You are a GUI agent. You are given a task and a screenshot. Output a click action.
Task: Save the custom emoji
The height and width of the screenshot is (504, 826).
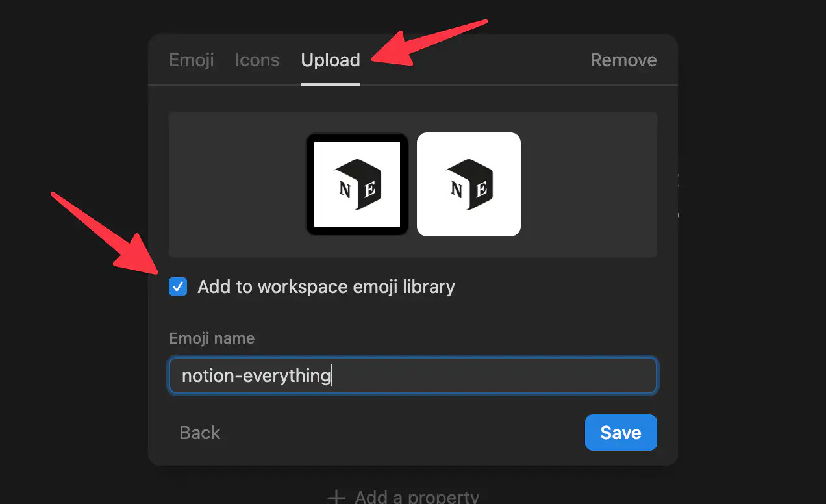(x=621, y=433)
